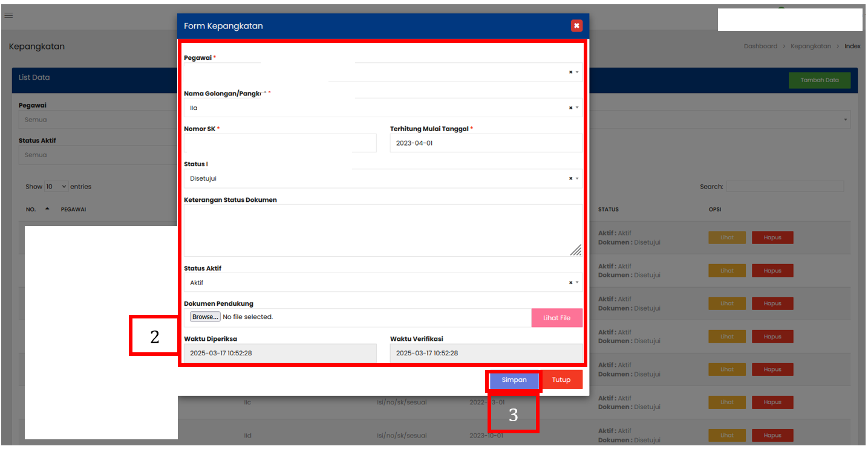Open the Lihat File button
Screen dimensions: 868x452
[556, 318]
